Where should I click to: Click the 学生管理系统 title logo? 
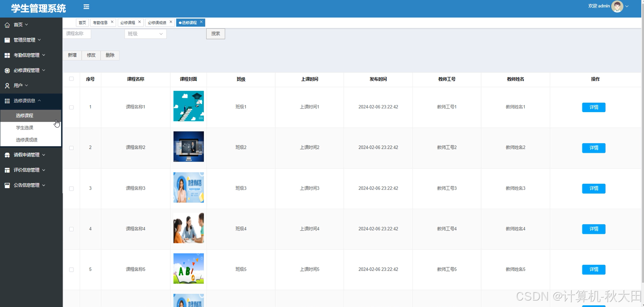pos(38,8)
